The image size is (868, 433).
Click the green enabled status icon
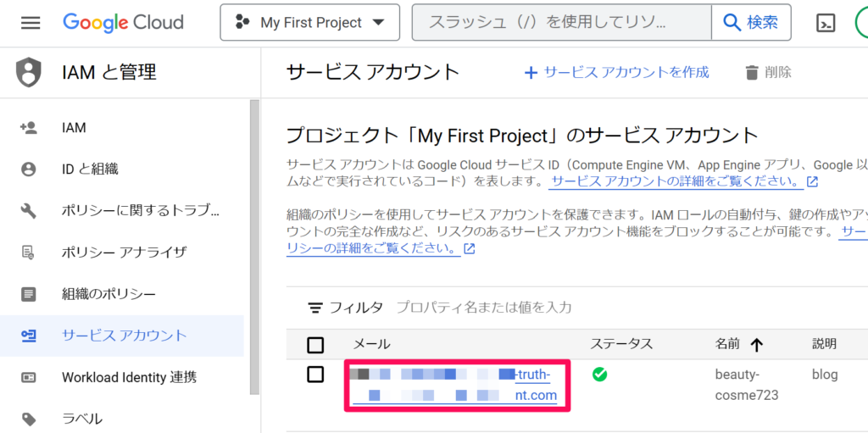click(599, 375)
